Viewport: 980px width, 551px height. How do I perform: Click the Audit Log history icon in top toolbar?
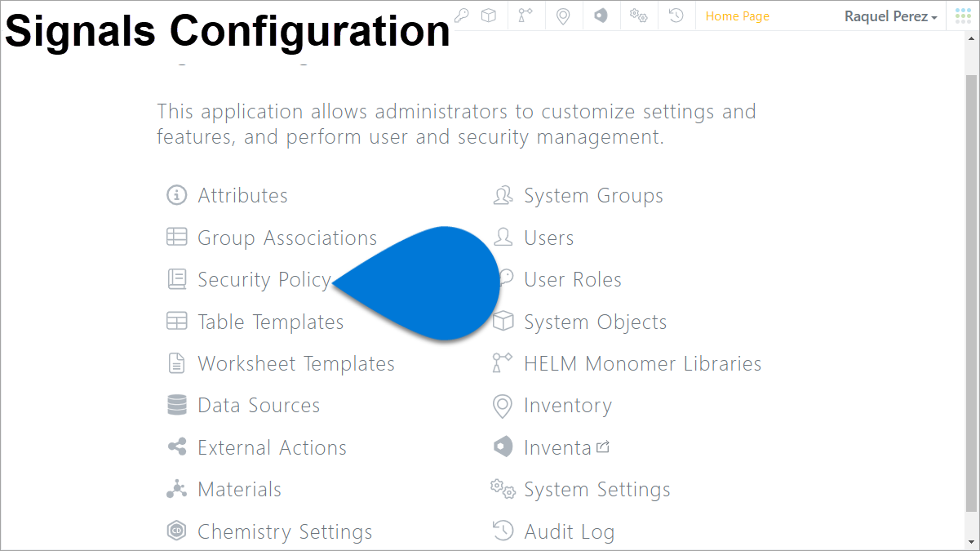coord(676,16)
